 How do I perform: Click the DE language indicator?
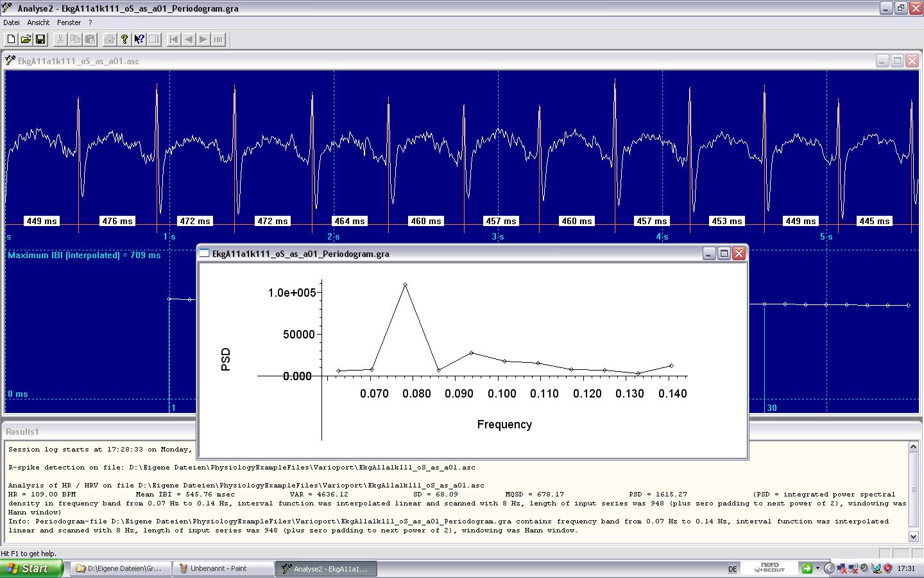click(x=732, y=568)
